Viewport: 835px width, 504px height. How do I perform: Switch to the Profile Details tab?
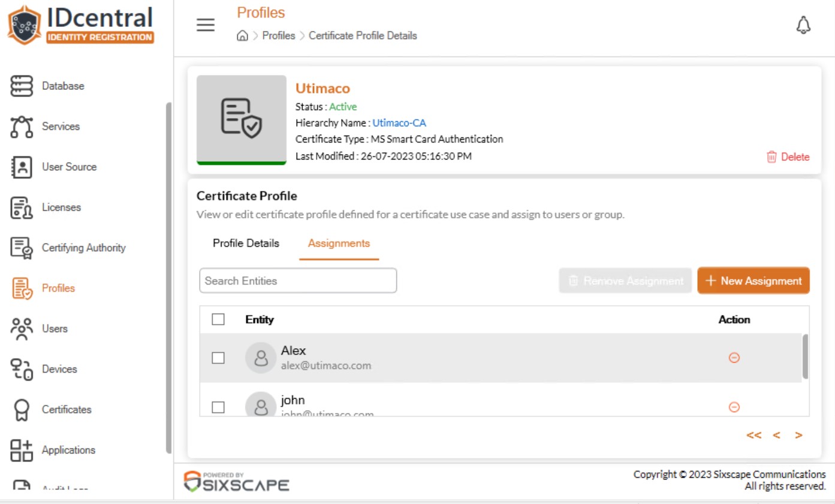click(246, 243)
